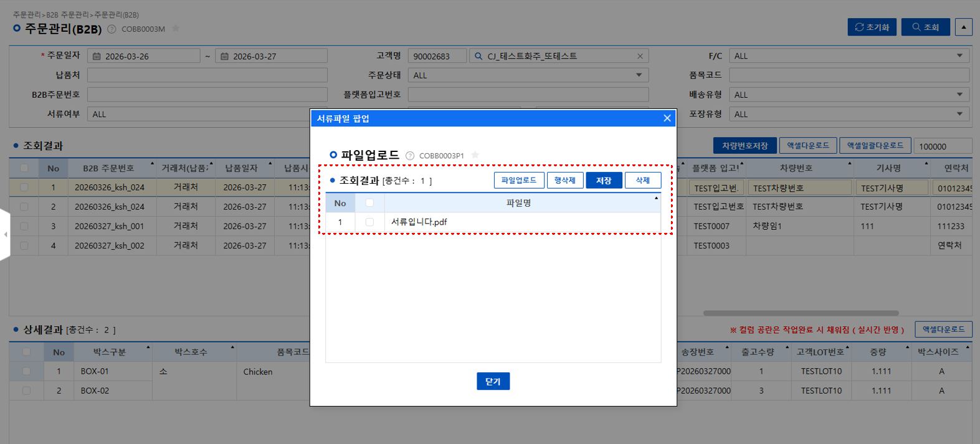
Task: Check row 1 checkbox for 20260326_ksh_024
Action: pyautogui.click(x=24, y=187)
